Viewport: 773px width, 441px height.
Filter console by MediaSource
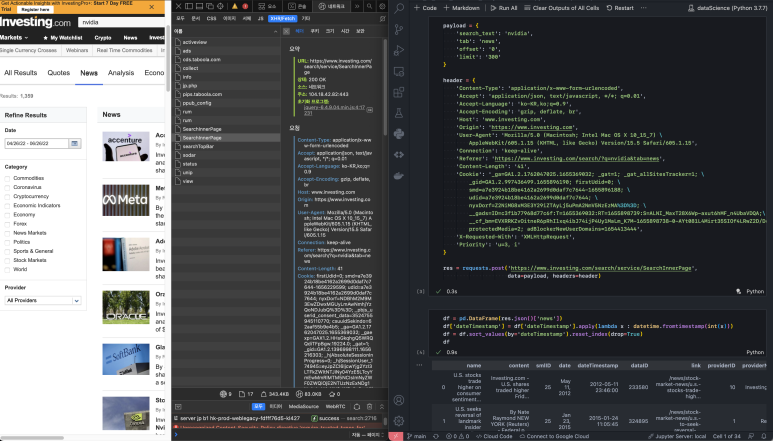pos(303,407)
